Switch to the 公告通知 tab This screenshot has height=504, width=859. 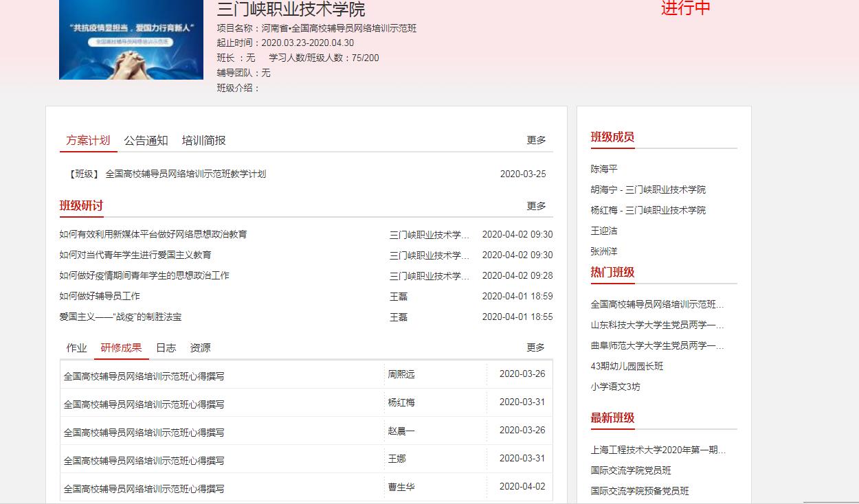tap(146, 141)
